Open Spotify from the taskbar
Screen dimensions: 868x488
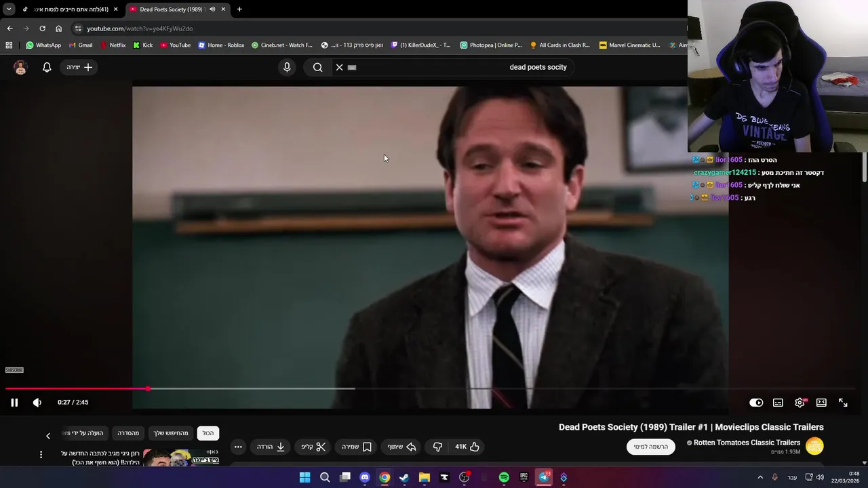click(x=504, y=477)
